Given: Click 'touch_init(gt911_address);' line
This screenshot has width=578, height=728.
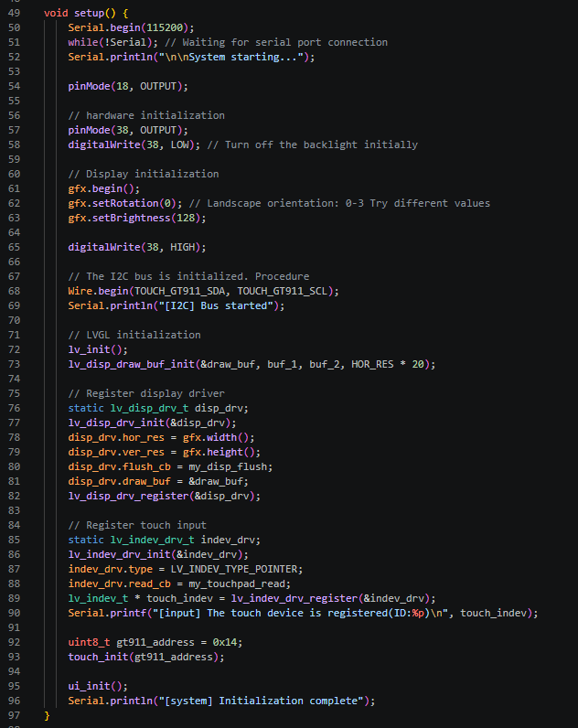Looking at the screenshot, I should (x=146, y=657).
